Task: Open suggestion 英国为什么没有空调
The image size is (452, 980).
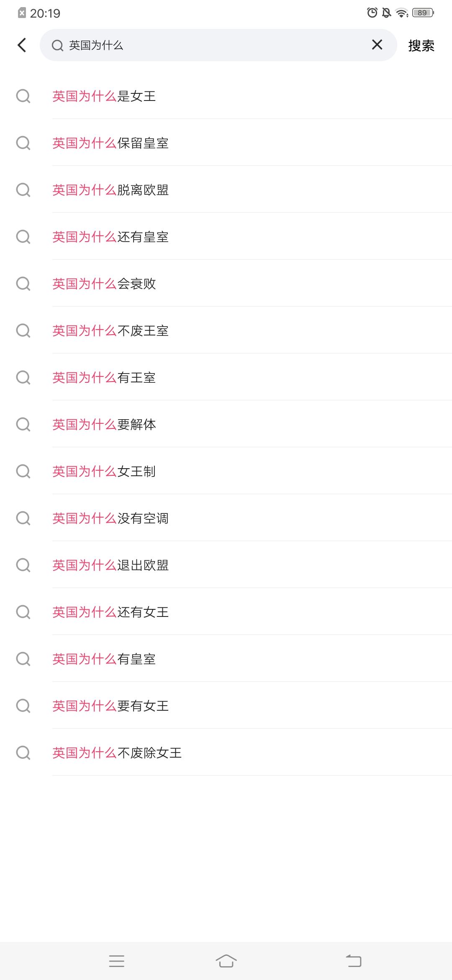Action: click(110, 518)
